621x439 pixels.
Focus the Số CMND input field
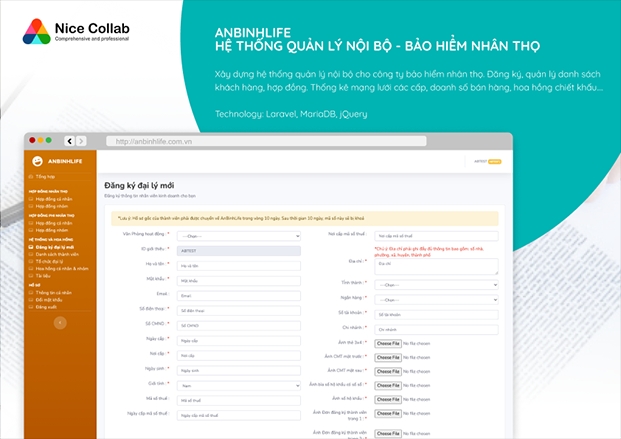click(x=238, y=326)
